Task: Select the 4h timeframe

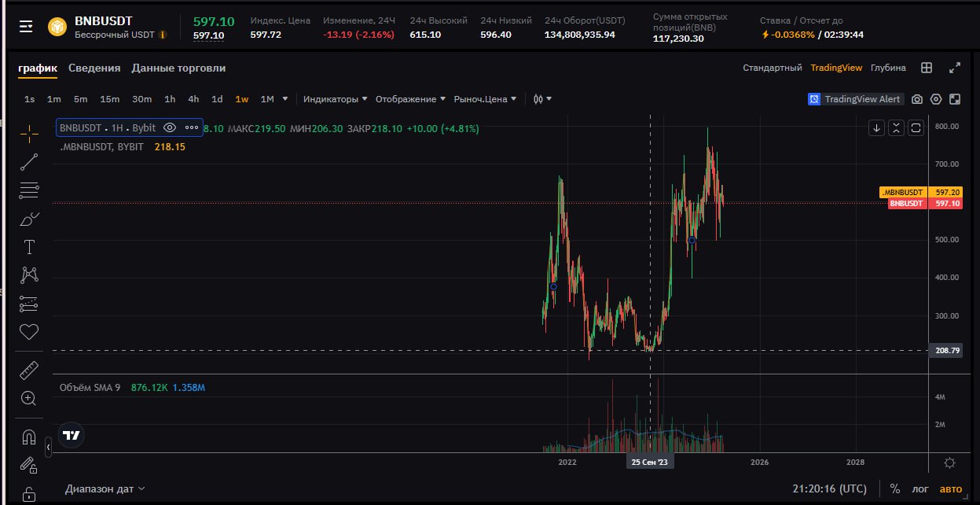Action: pyautogui.click(x=193, y=99)
